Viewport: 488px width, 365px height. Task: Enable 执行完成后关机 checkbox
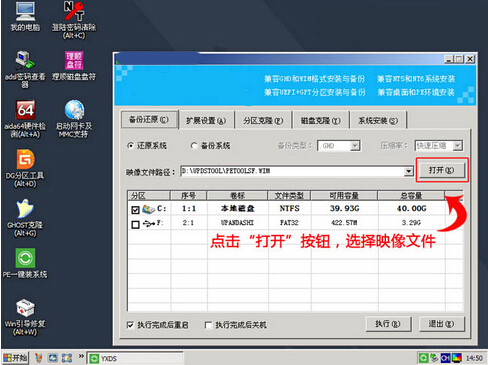click(x=208, y=325)
